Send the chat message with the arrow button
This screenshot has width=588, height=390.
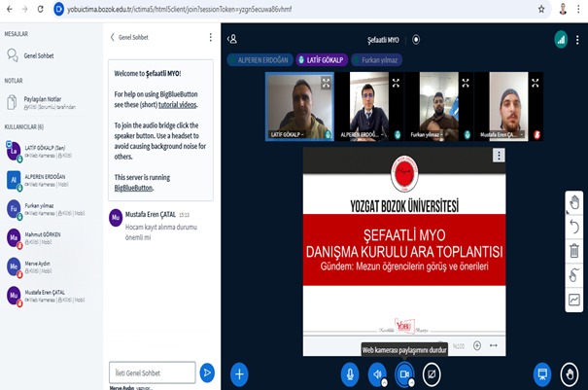pos(207,372)
